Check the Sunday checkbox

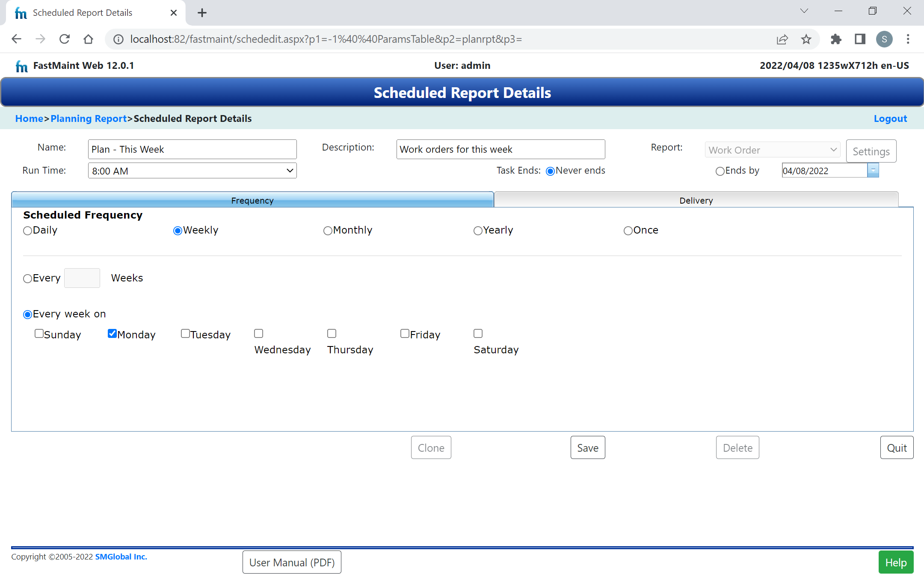click(39, 334)
